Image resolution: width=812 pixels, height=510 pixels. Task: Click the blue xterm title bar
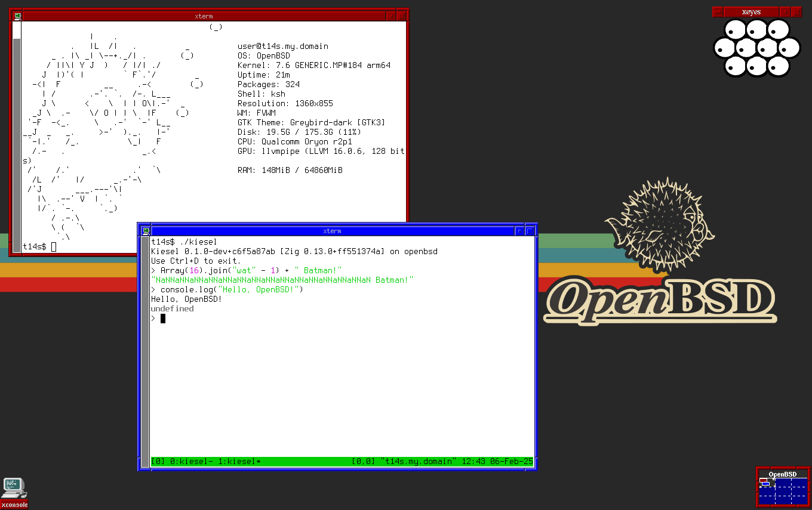[332, 231]
